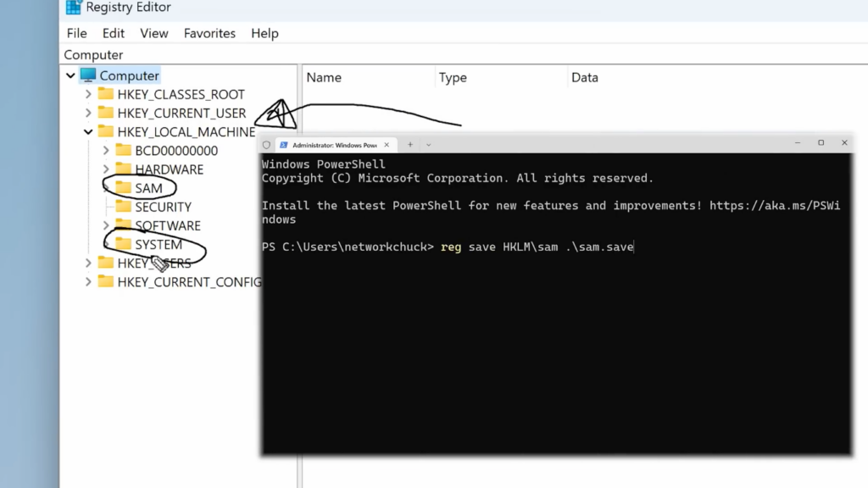Screen dimensions: 868x488
Task: Expand HKEY_USERS key
Action: (88, 263)
